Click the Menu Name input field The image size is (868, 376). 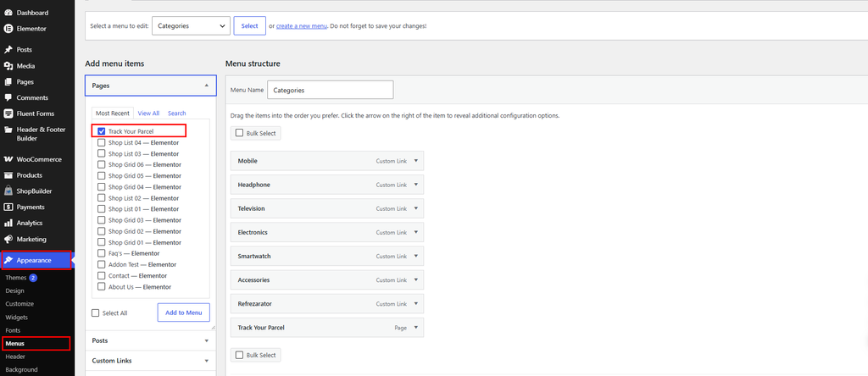click(x=331, y=90)
